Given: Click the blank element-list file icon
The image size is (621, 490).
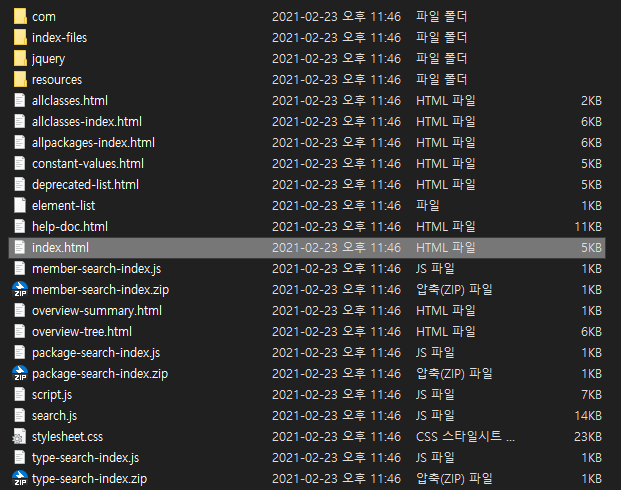Looking at the screenshot, I should click(x=20, y=206).
